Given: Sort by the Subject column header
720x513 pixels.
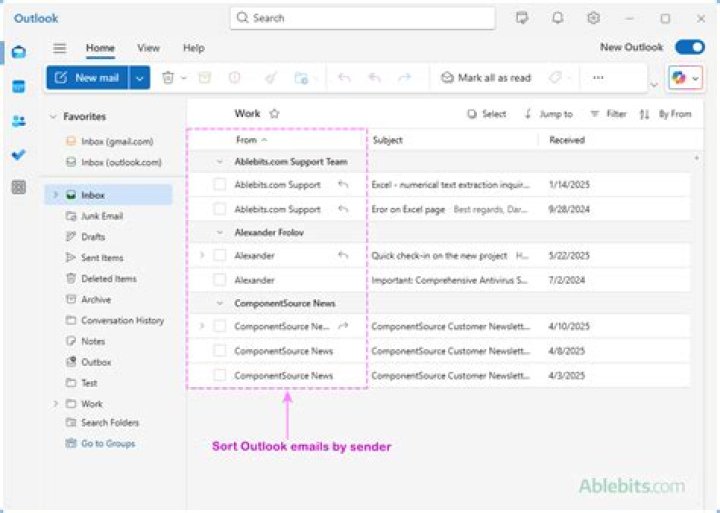Looking at the screenshot, I should tap(388, 140).
